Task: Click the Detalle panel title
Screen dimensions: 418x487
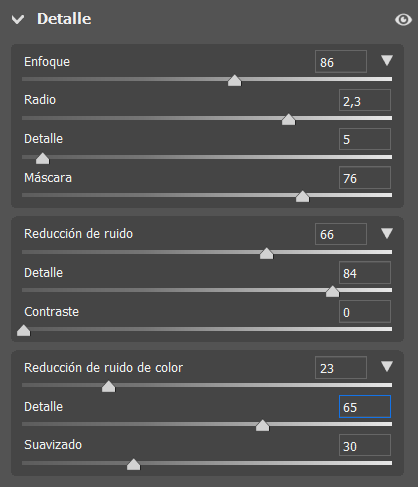Action: (x=64, y=19)
